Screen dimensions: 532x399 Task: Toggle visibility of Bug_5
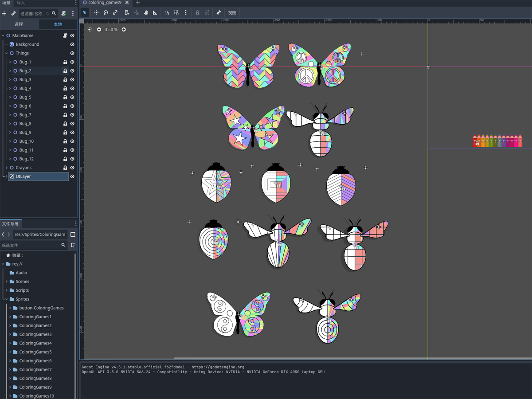[72, 97]
